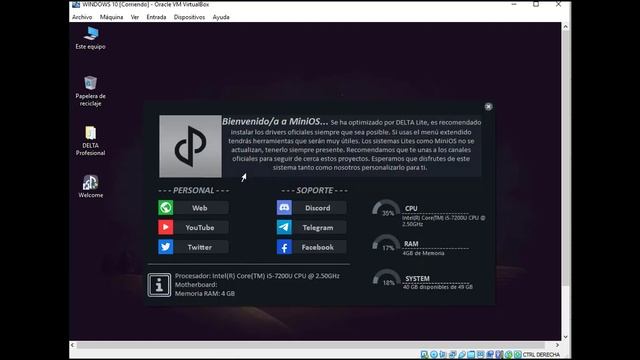Open the Telegram support button
Image resolution: width=640 pixels, height=360 pixels.
point(318,227)
